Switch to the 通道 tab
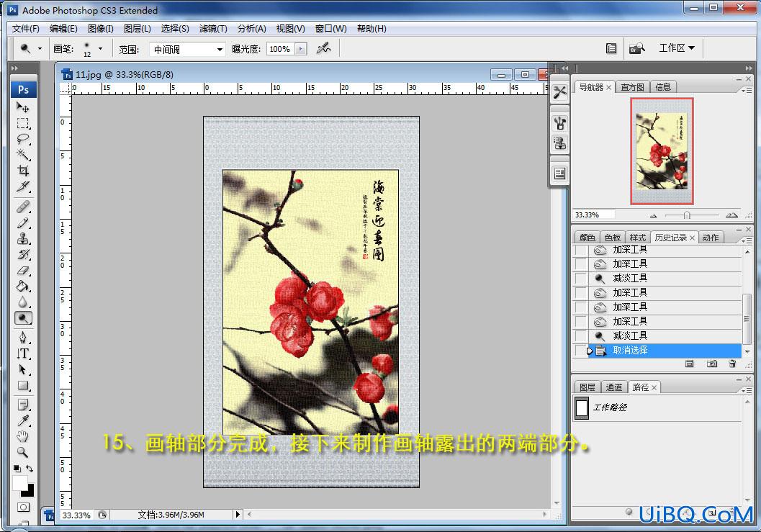Screen dimensions: 761x532 point(614,387)
